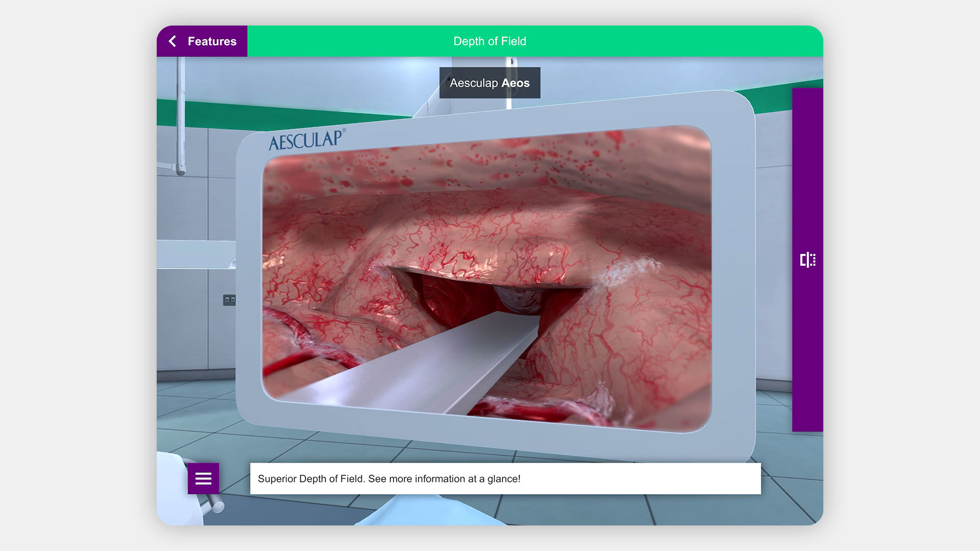The height and width of the screenshot is (551, 980).
Task: Click the AESCULAP logo on monitor
Action: tap(306, 140)
